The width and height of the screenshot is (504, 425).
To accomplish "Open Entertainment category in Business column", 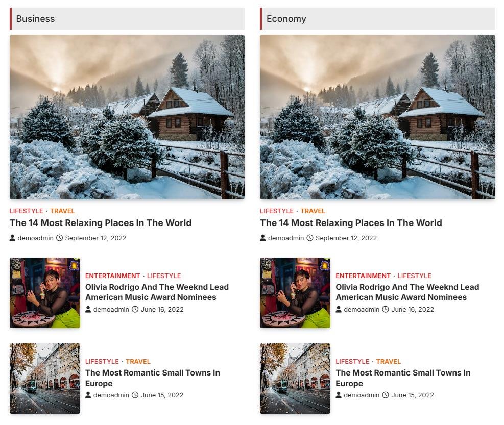I will point(113,276).
